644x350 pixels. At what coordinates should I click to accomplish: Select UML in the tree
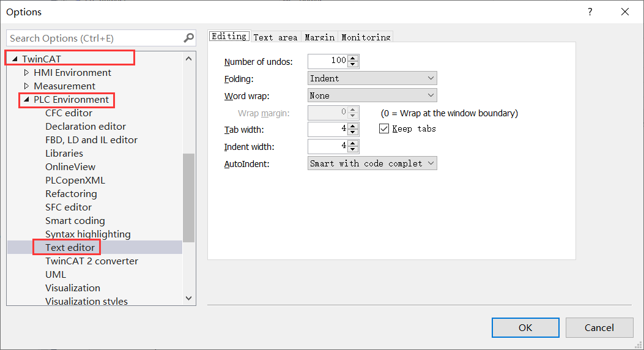[x=56, y=275]
